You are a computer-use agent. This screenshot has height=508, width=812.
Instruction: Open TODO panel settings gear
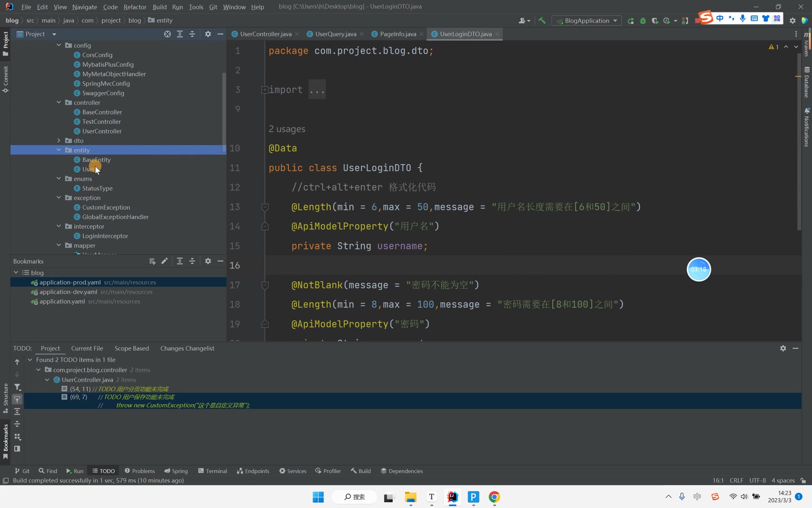pyautogui.click(x=783, y=348)
